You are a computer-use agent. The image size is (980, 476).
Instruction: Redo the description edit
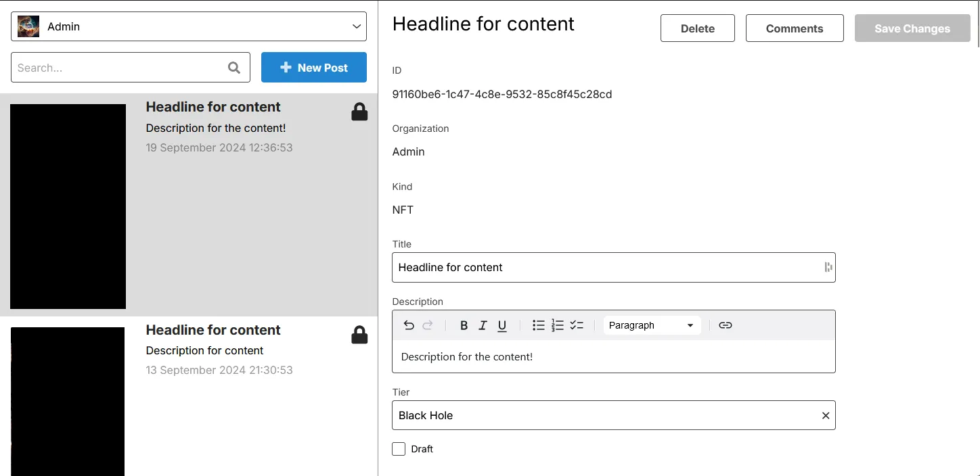(428, 325)
